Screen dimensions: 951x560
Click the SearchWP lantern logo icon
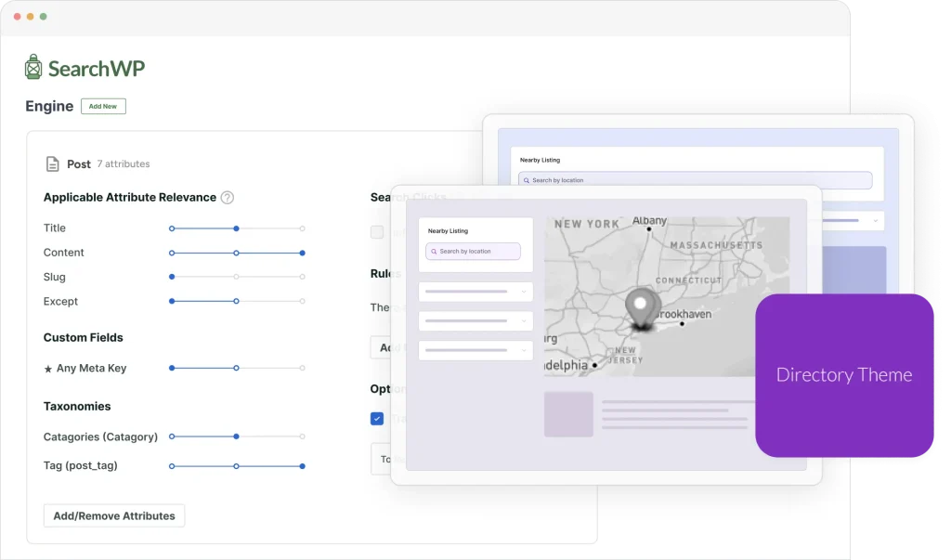pyautogui.click(x=33, y=67)
